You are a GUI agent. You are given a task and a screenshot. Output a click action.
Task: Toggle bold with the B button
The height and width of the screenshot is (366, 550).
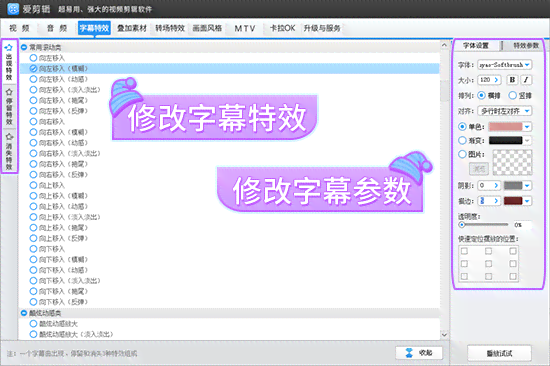(x=512, y=80)
